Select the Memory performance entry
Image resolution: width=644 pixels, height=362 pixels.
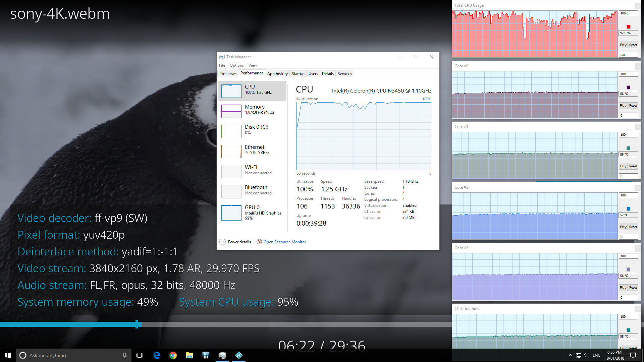click(x=252, y=111)
